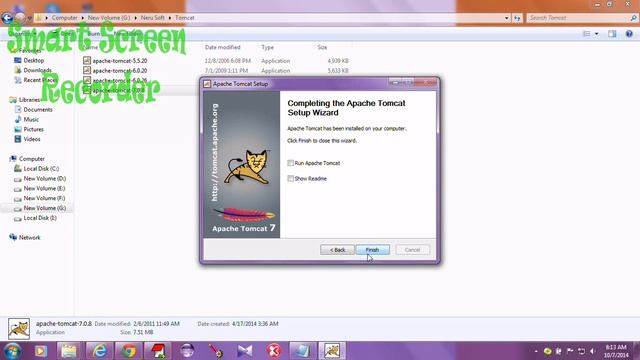This screenshot has width=640, height=360.
Task: Select Local Disk (C:) in the sidebar
Action: coord(41,169)
